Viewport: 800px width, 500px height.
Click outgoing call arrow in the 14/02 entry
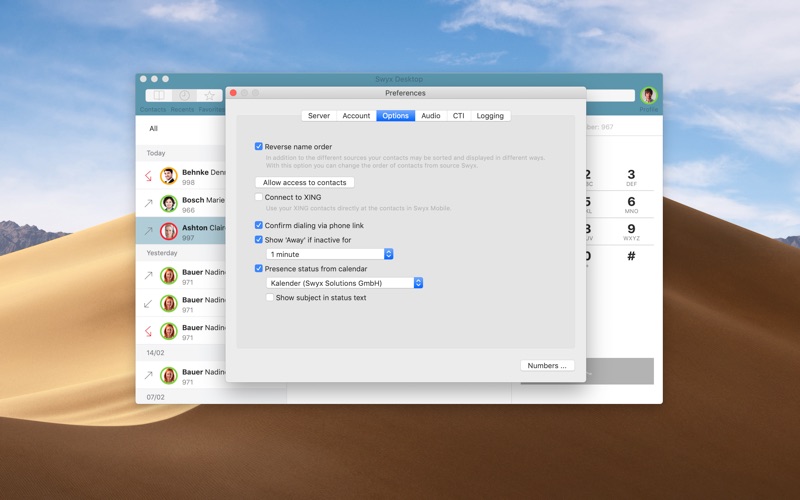148,376
